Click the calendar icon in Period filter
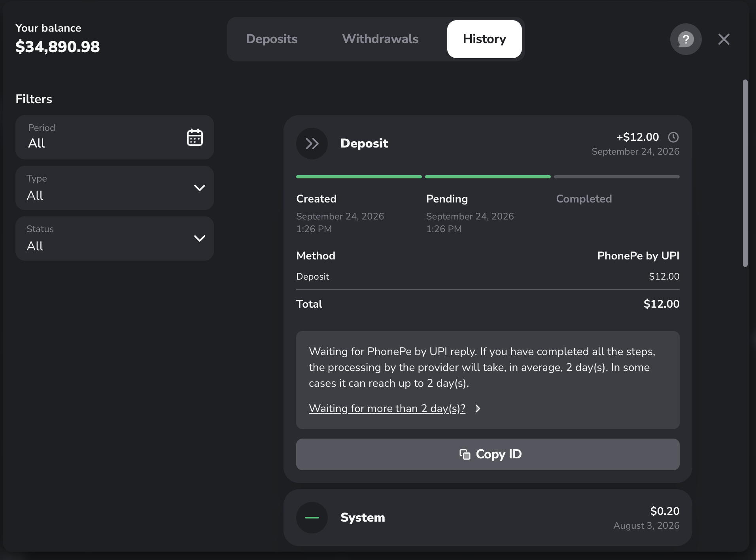This screenshot has height=560, width=756. click(195, 137)
